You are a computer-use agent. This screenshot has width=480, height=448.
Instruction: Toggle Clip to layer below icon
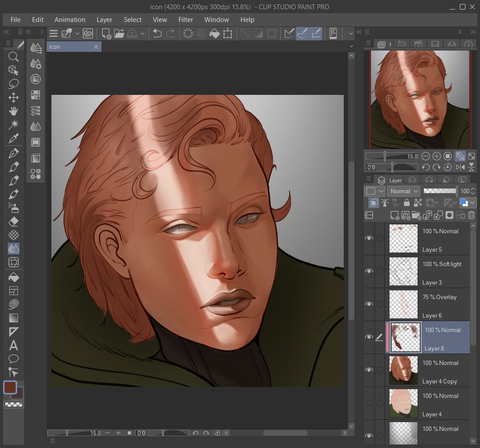[374, 202]
